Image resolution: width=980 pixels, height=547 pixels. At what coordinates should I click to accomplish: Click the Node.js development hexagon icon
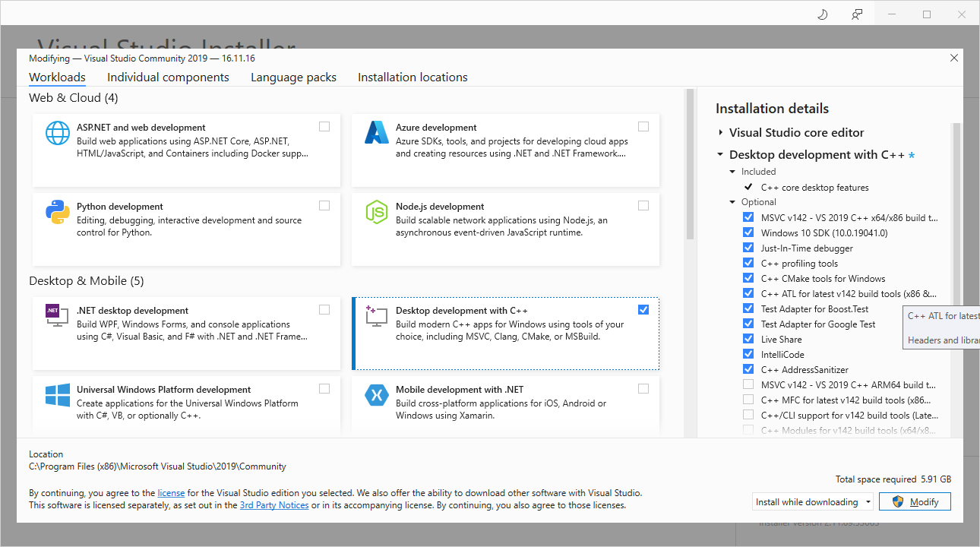[377, 212]
